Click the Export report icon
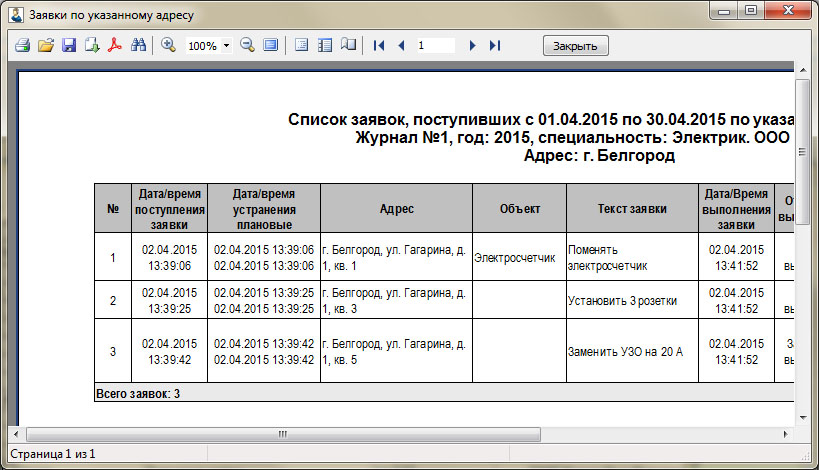The image size is (819, 470). [x=92, y=45]
